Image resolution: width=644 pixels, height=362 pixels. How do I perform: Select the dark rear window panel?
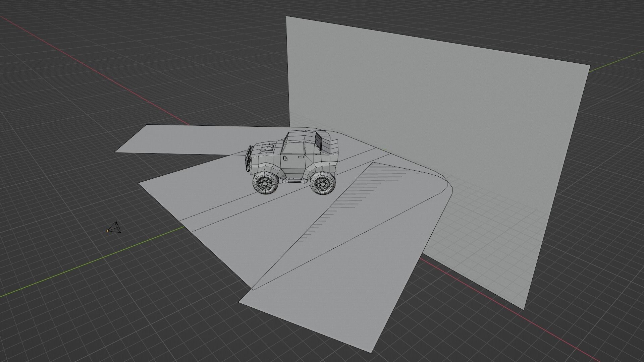(318, 141)
